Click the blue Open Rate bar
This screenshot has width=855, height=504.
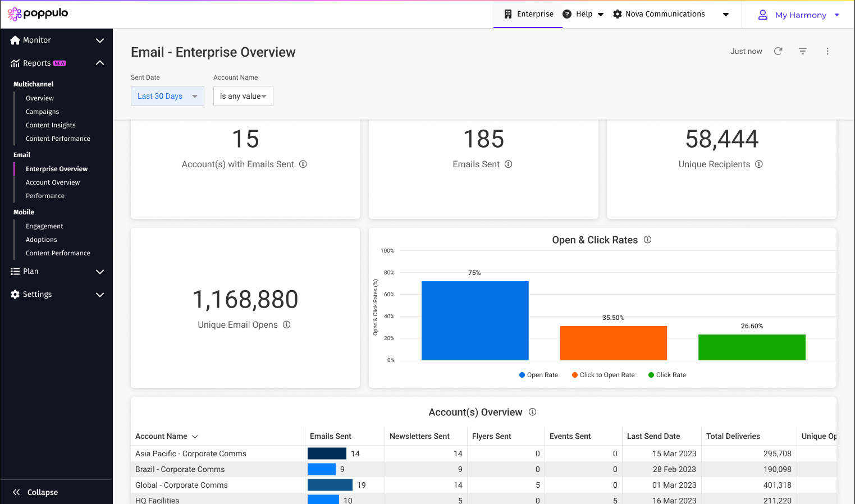click(x=475, y=320)
